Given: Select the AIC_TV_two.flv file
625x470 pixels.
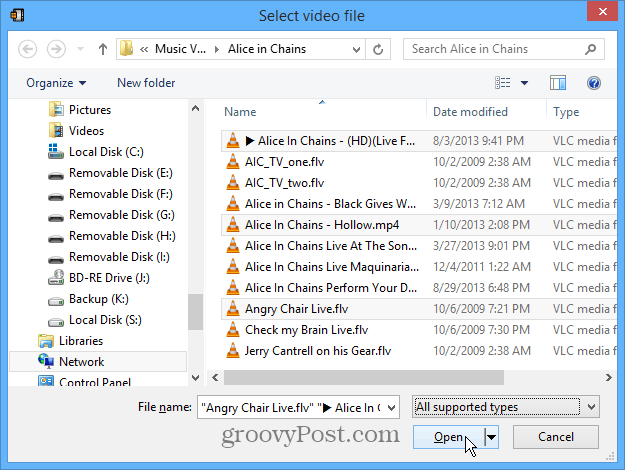Looking at the screenshot, I should tap(419, 183).
